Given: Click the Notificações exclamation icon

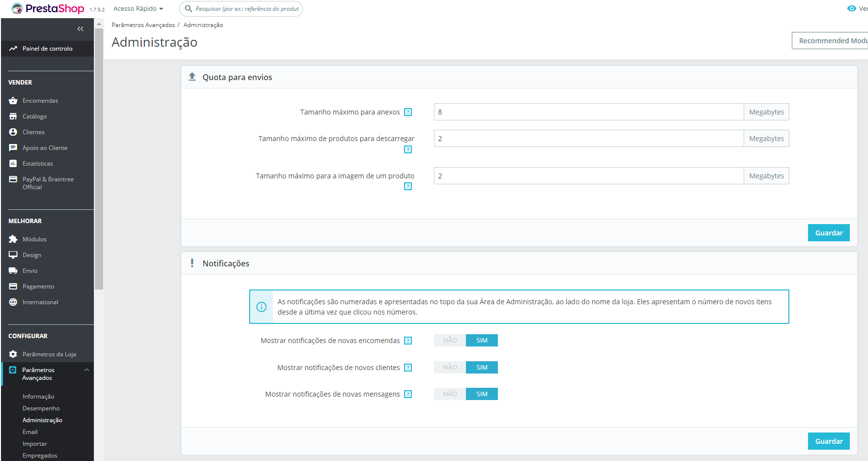Looking at the screenshot, I should (192, 263).
